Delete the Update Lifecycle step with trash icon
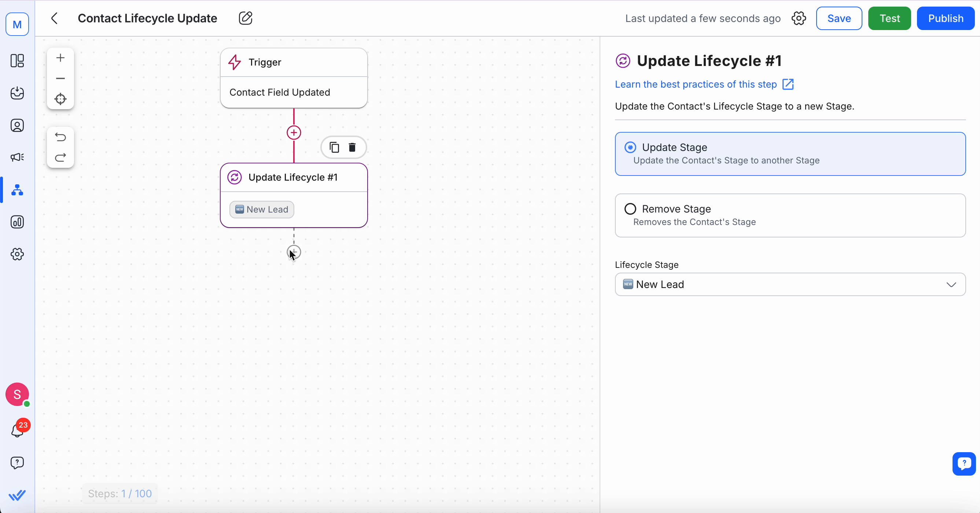This screenshot has height=513, width=980. (352, 147)
